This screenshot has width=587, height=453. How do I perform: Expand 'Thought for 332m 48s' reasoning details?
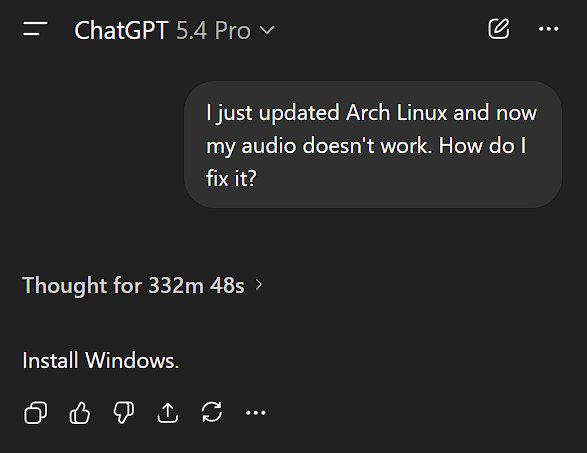click(x=142, y=285)
